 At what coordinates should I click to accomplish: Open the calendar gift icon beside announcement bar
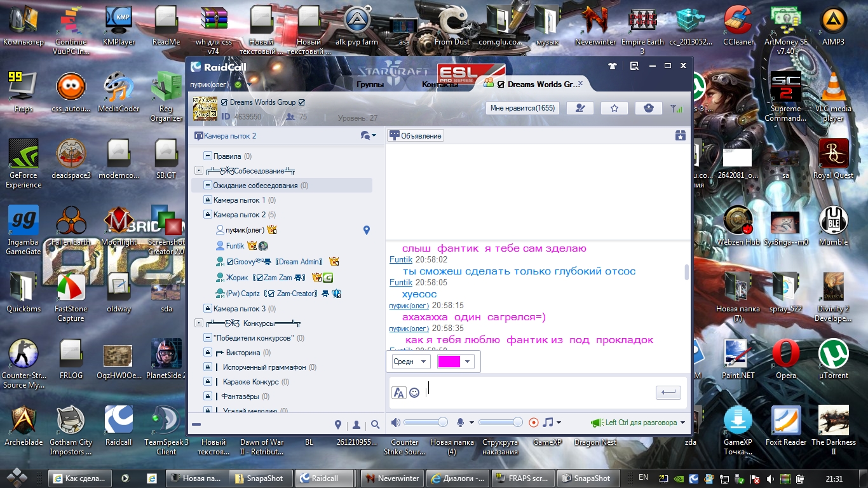pos(680,135)
